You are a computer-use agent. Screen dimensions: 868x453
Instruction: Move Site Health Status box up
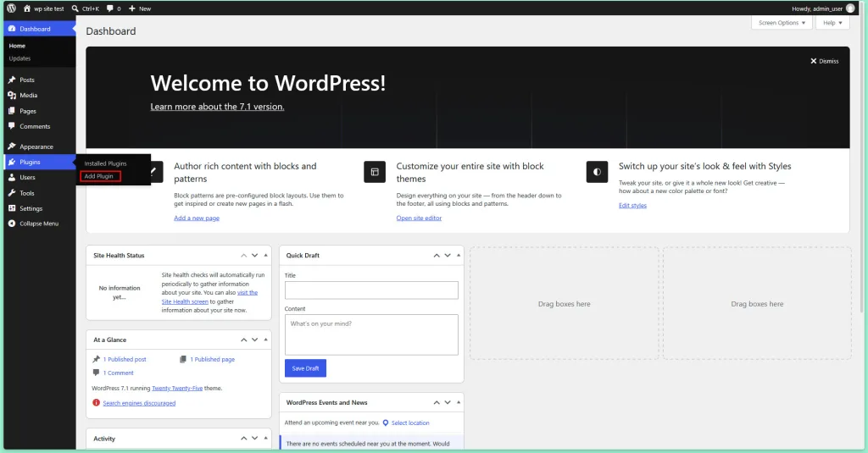tap(243, 256)
